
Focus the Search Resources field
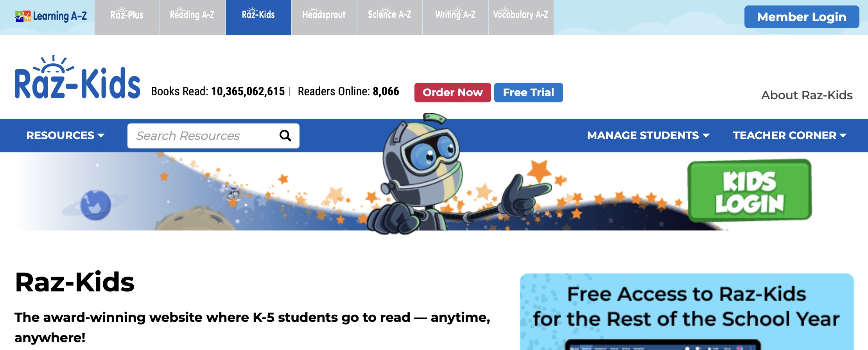203,136
